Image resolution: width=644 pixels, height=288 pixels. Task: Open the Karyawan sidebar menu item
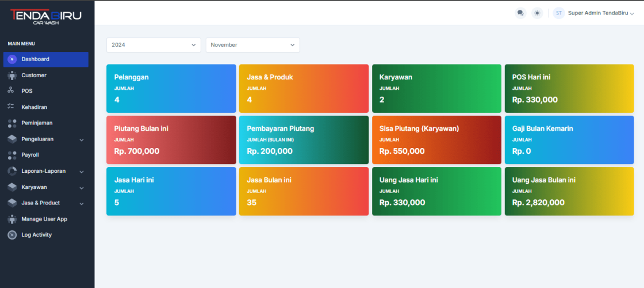pos(34,187)
